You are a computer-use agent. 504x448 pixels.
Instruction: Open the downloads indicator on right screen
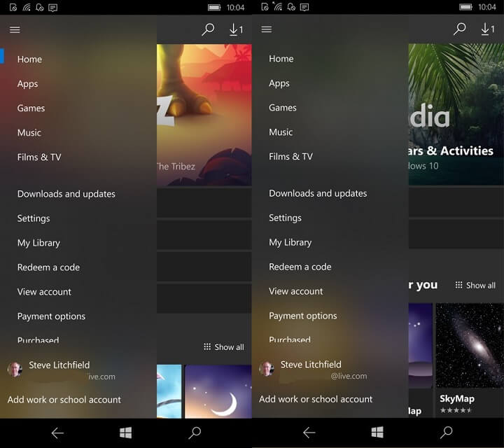coord(488,29)
